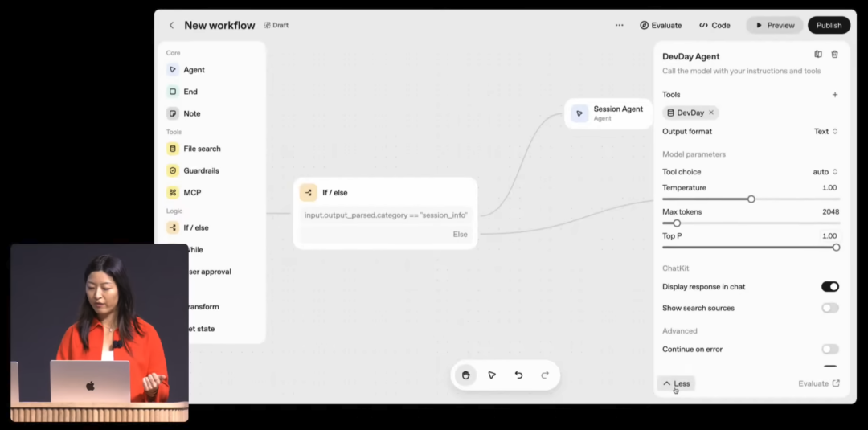Select Guardrails node from the sidebar
The width and height of the screenshot is (868, 430).
pyautogui.click(x=200, y=170)
